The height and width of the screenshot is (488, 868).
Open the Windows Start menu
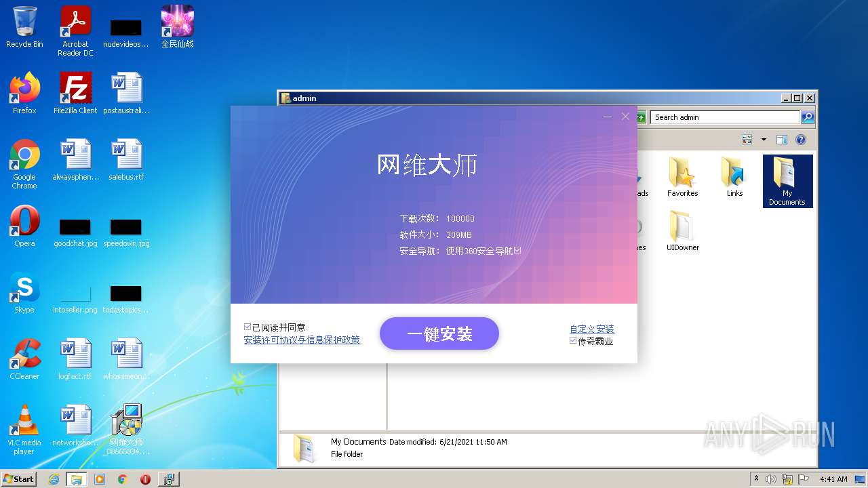(19, 479)
